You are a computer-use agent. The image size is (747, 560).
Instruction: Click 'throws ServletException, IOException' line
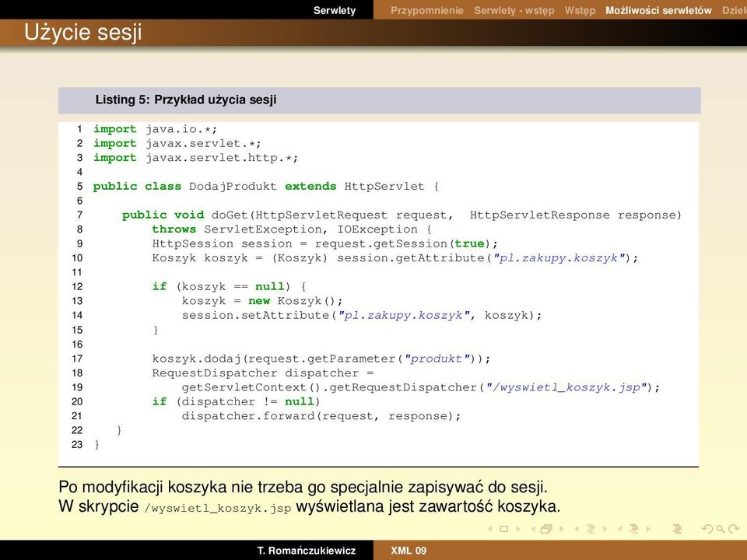coord(285,229)
